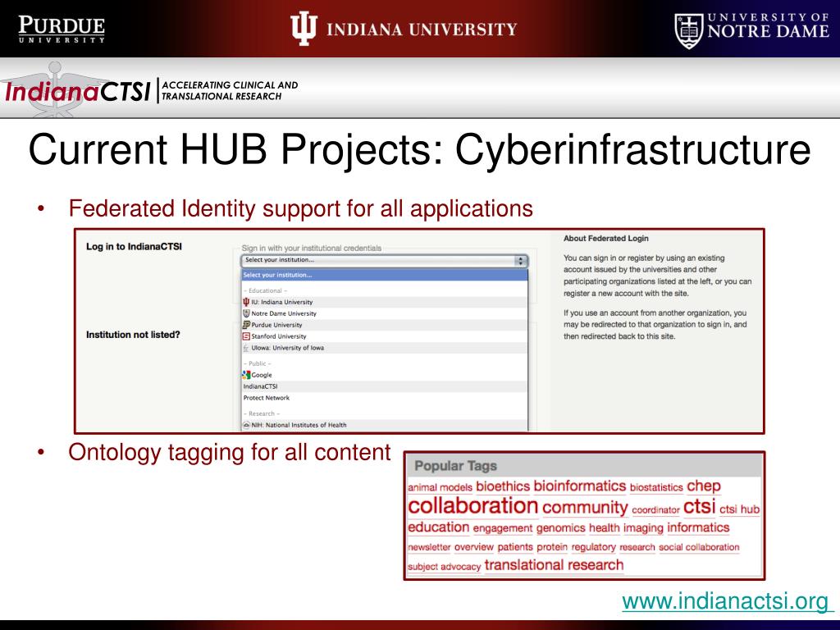Click the biostatistics tag

pos(656,487)
